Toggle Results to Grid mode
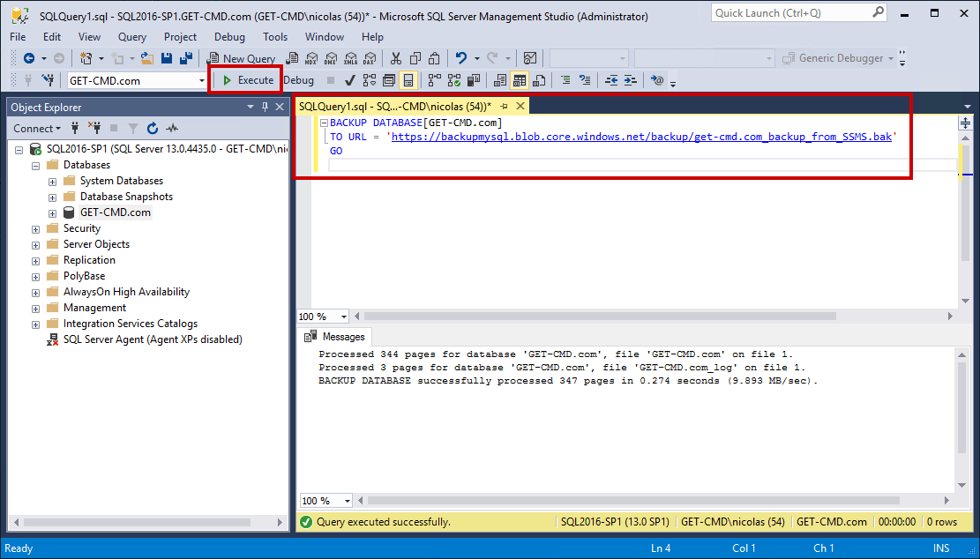This screenshot has height=559, width=980. coord(520,80)
